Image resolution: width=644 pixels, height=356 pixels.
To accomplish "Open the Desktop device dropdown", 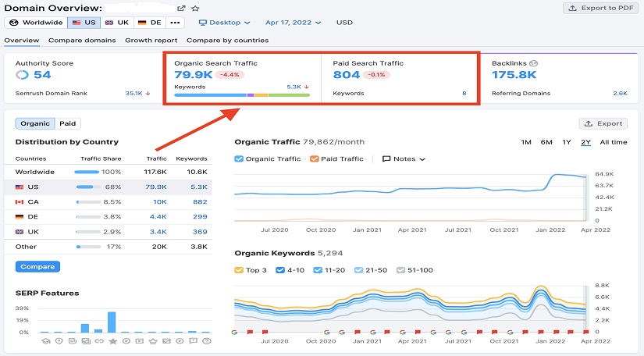I will coord(224,23).
